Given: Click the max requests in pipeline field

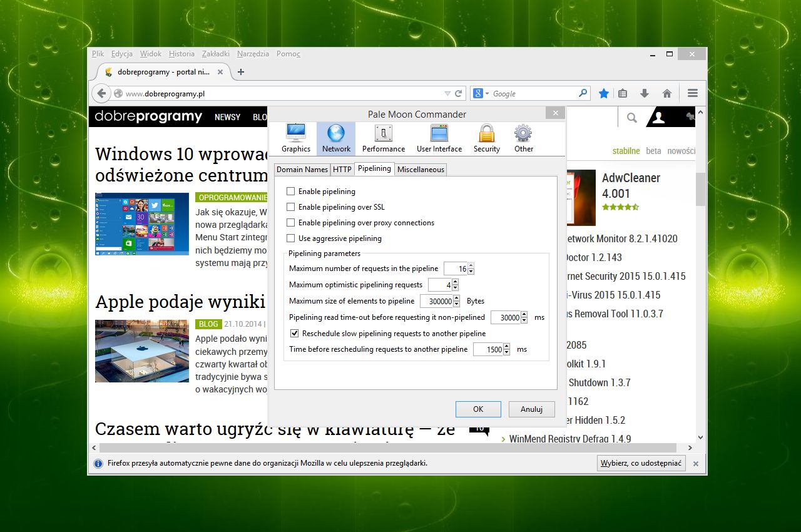Looking at the screenshot, I should [456, 269].
